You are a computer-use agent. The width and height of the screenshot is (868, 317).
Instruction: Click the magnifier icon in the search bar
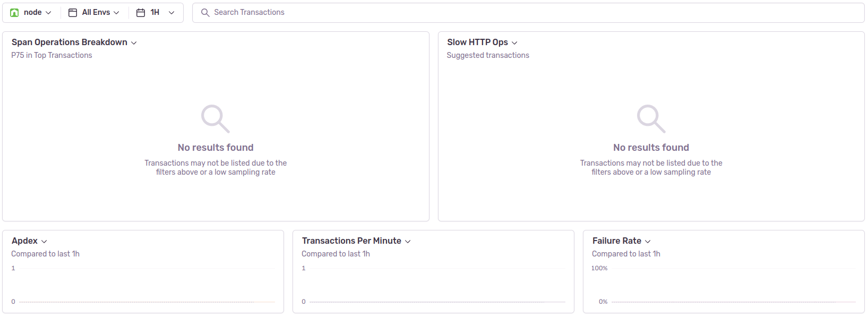(x=205, y=12)
